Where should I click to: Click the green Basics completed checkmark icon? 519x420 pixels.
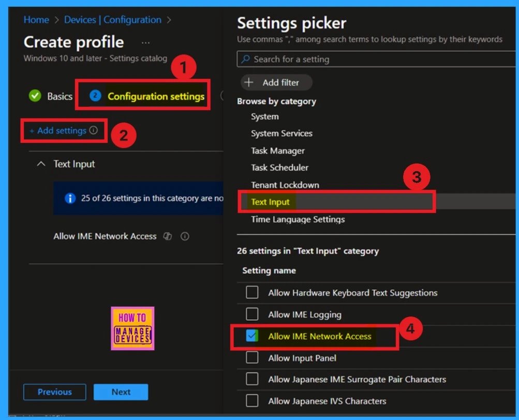(35, 96)
